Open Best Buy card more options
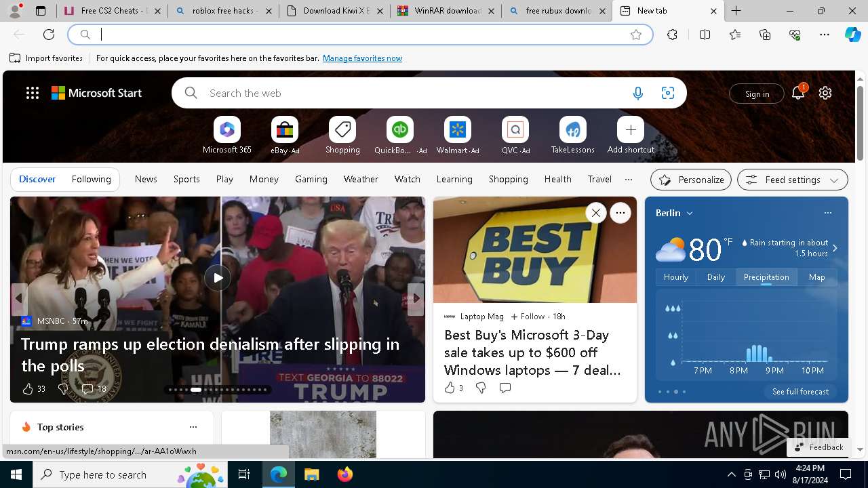Screen dimensions: 868x488 [x=620, y=213]
